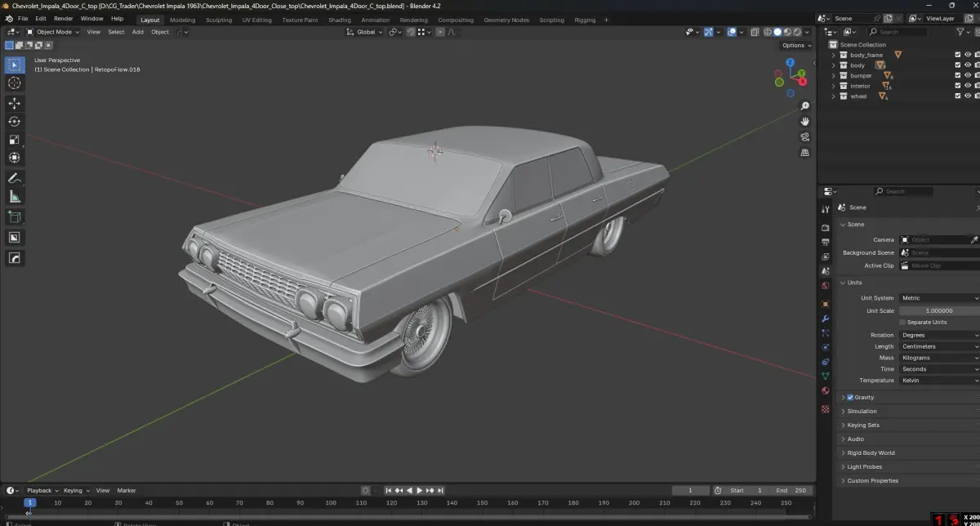Open the Physics properties tab
Screen dimensions: 980x526
point(826,347)
